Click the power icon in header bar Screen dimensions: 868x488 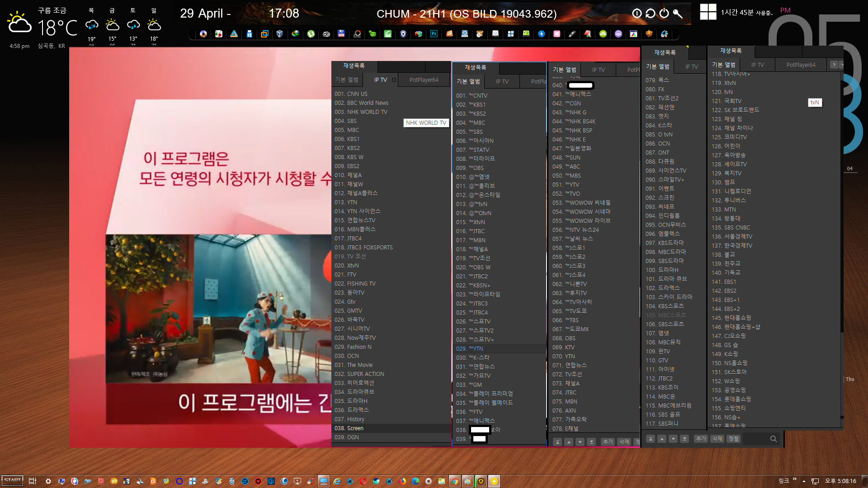pos(664,14)
